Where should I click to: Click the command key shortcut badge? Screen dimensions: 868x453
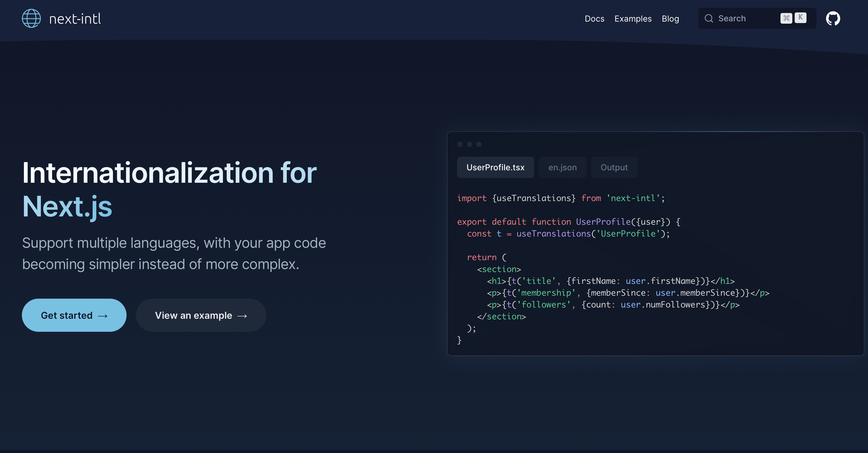pyautogui.click(x=786, y=18)
